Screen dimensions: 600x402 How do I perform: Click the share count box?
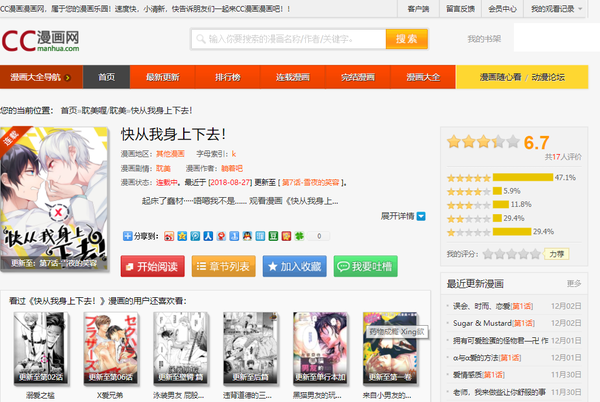click(x=319, y=236)
